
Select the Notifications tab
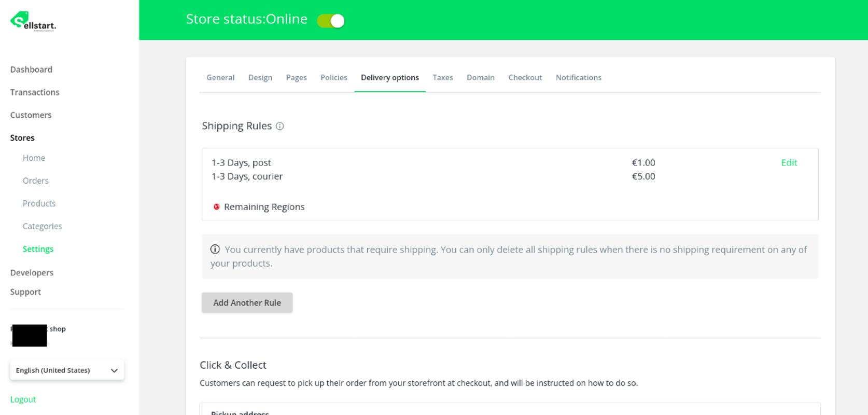(x=578, y=77)
